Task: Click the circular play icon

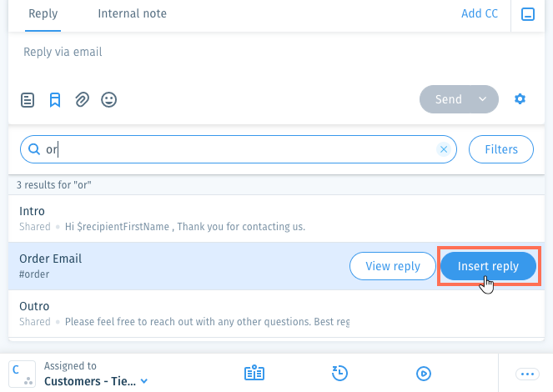Action: click(424, 374)
